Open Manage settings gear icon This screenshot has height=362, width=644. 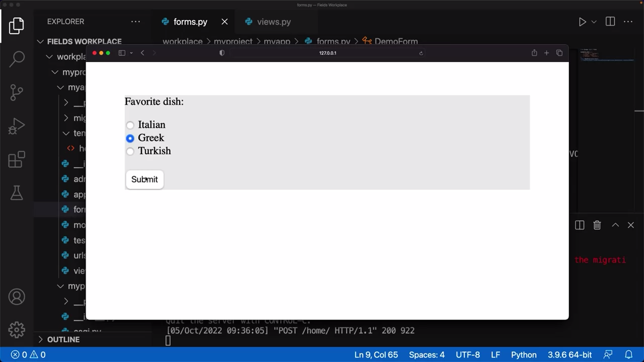tap(17, 329)
